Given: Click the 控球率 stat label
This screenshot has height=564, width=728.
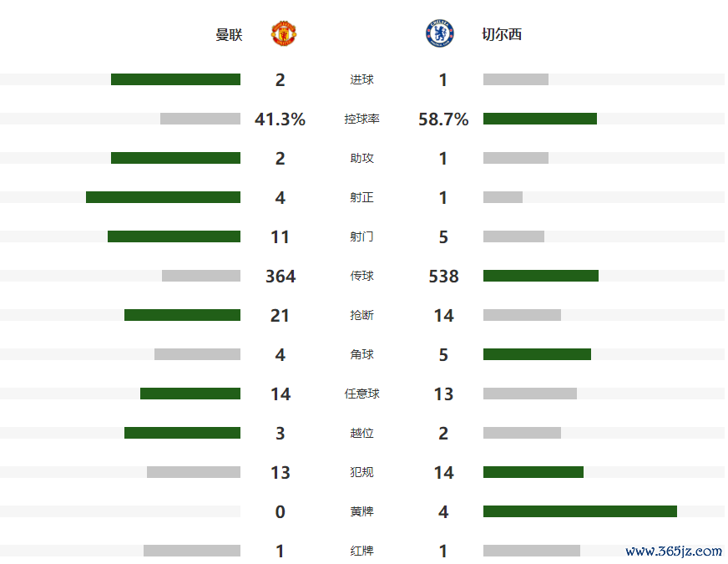Looking at the screenshot, I should pos(361,119).
